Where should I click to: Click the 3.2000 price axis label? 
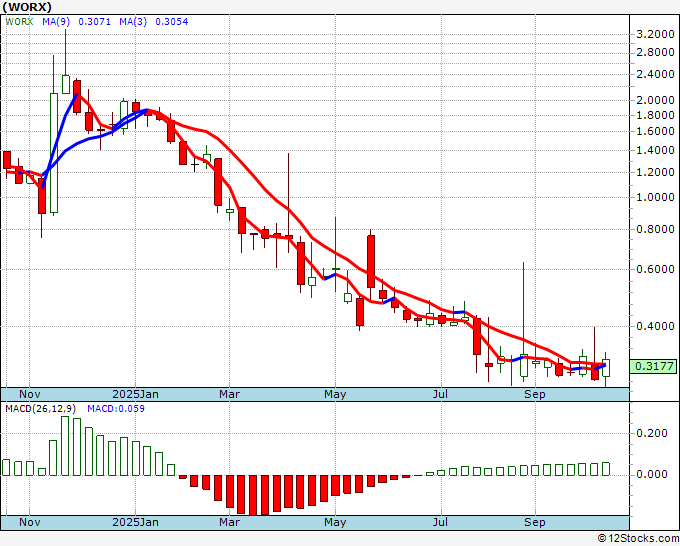coord(655,34)
